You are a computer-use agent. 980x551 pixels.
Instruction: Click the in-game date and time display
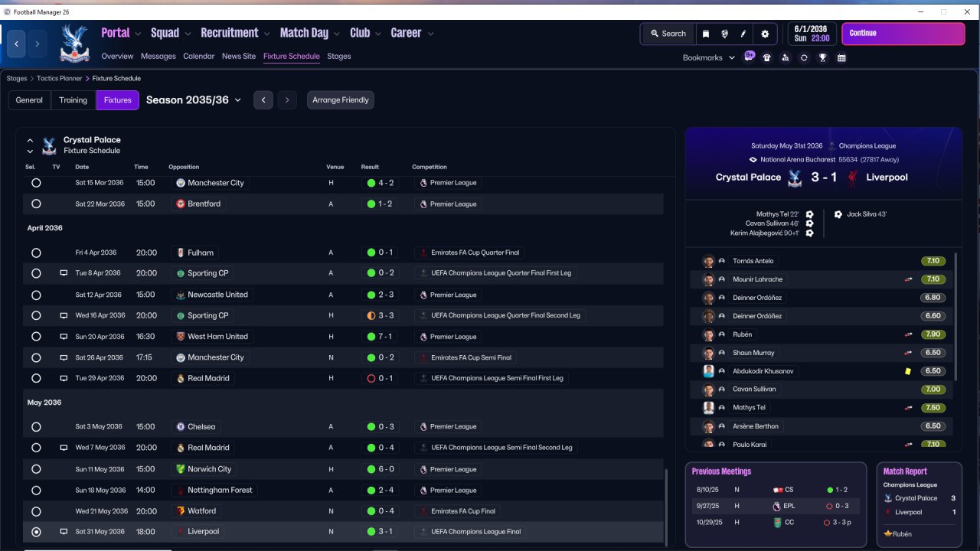pyautogui.click(x=811, y=34)
